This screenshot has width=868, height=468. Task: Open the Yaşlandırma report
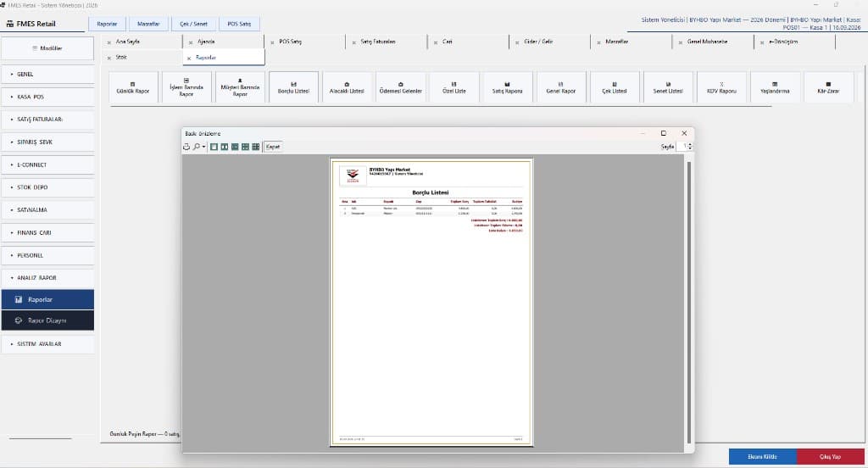click(775, 87)
